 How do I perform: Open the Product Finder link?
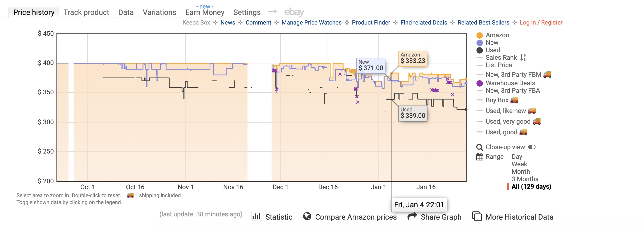[371, 23]
